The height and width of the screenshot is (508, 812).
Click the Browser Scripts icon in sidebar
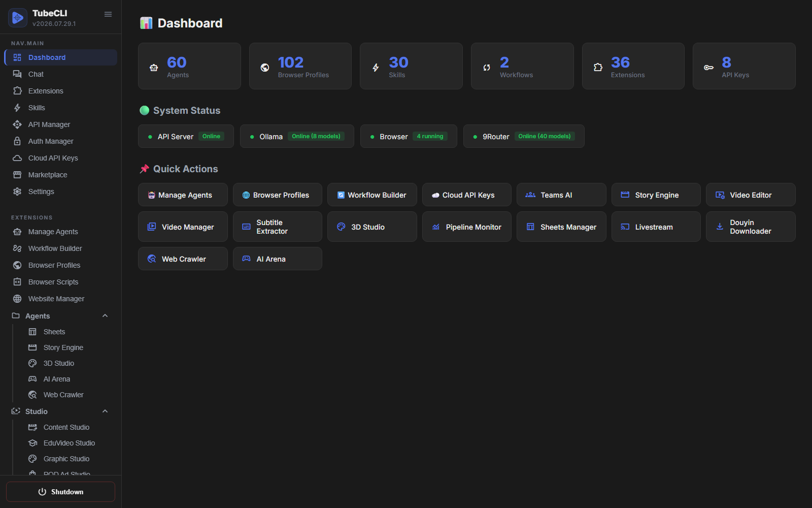(x=17, y=282)
